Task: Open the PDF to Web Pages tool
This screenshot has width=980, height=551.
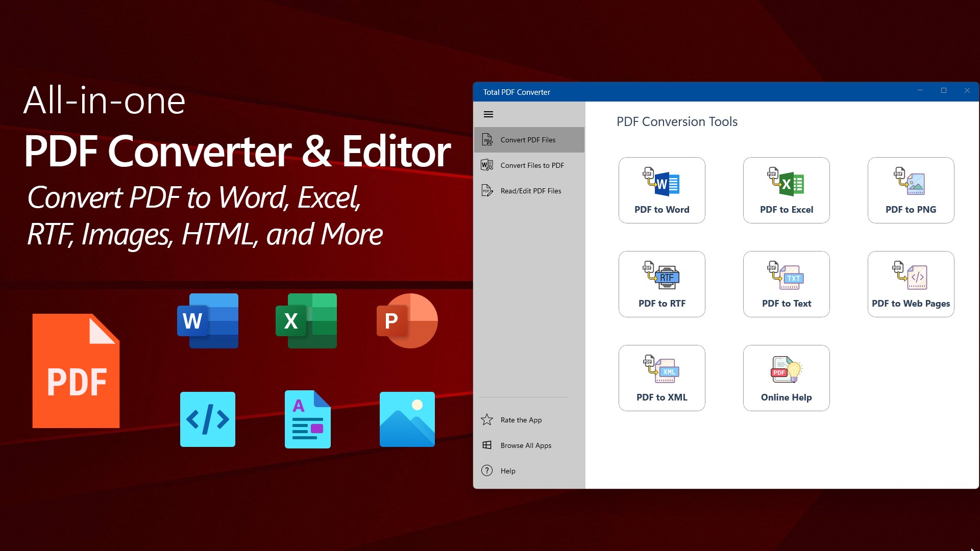Action: click(x=911, y=284)
